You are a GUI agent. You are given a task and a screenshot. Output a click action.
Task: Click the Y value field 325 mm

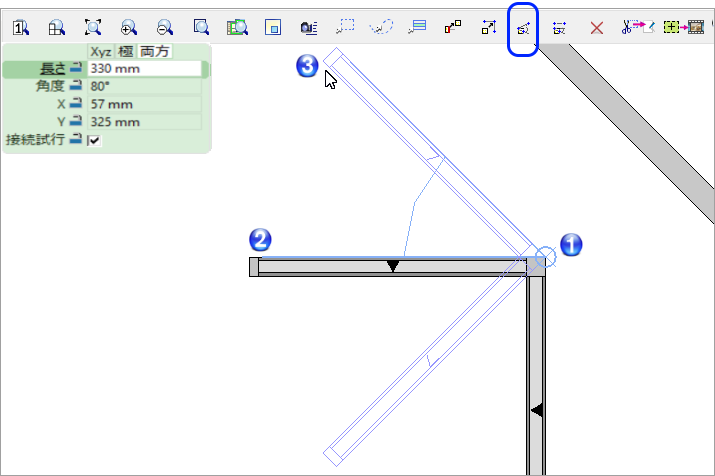[x=144, y=122]
